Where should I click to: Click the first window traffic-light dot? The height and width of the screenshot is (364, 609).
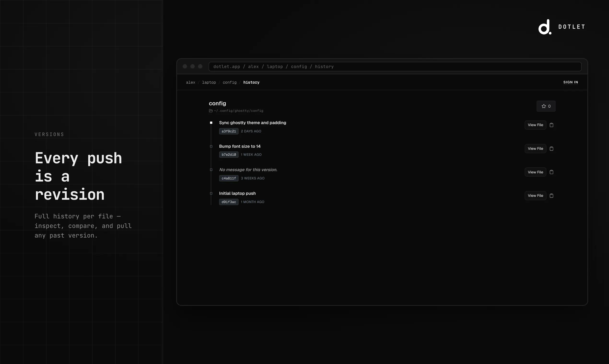[185, 67]
